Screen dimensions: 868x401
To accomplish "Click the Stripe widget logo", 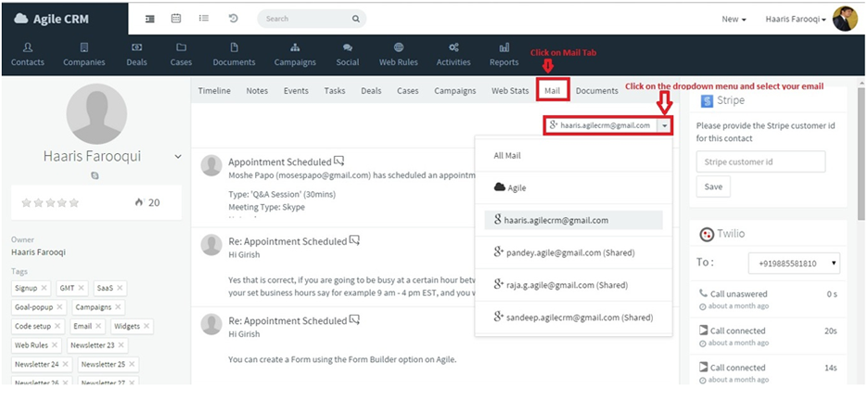I will pyautogui.click(x=707, y=101).
